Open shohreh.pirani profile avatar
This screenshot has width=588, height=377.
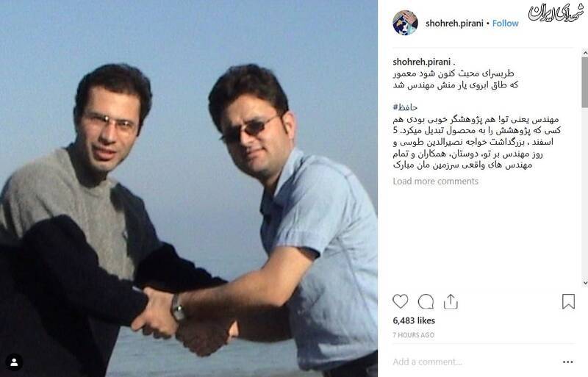[405, 23]
